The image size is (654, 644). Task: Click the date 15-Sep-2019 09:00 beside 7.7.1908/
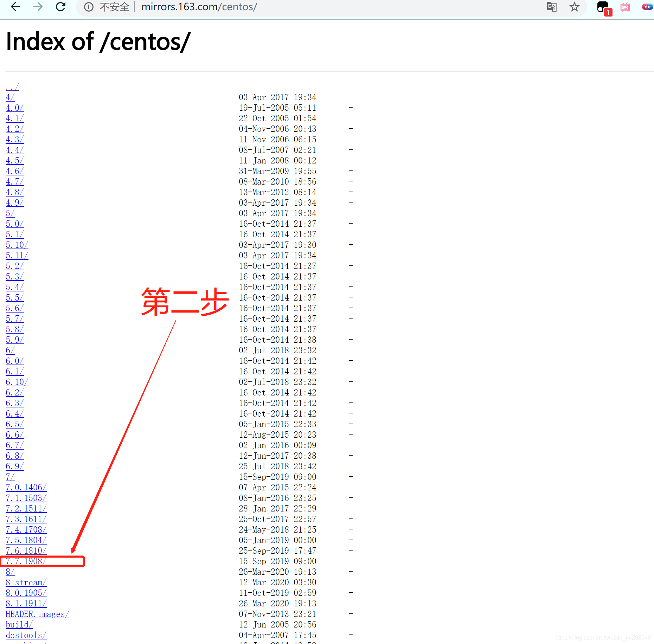pyautogui.click(x=277, y=561)
